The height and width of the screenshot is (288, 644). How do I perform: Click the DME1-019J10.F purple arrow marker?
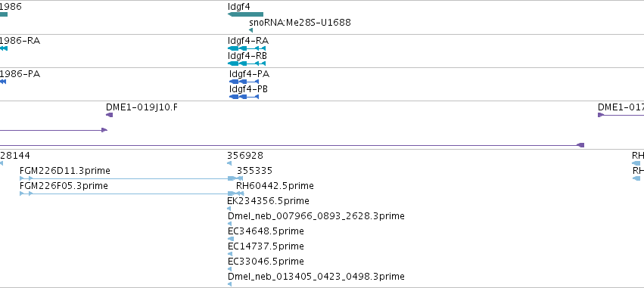[109, 115]
